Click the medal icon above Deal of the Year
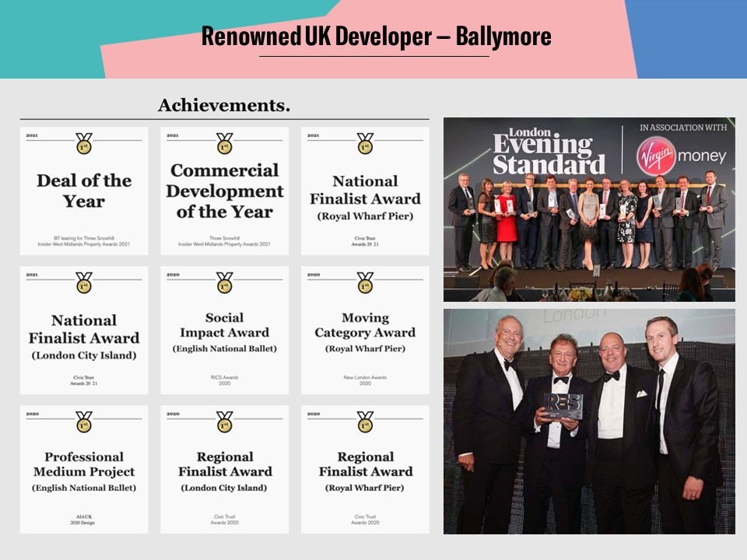 pyautogui.click(x=84, y=143)
